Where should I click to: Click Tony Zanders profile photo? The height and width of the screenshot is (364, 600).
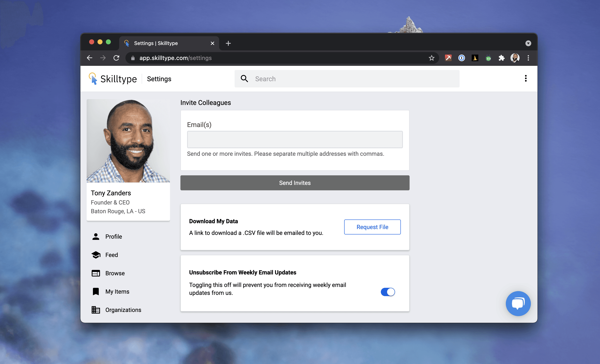pos(128,141)
